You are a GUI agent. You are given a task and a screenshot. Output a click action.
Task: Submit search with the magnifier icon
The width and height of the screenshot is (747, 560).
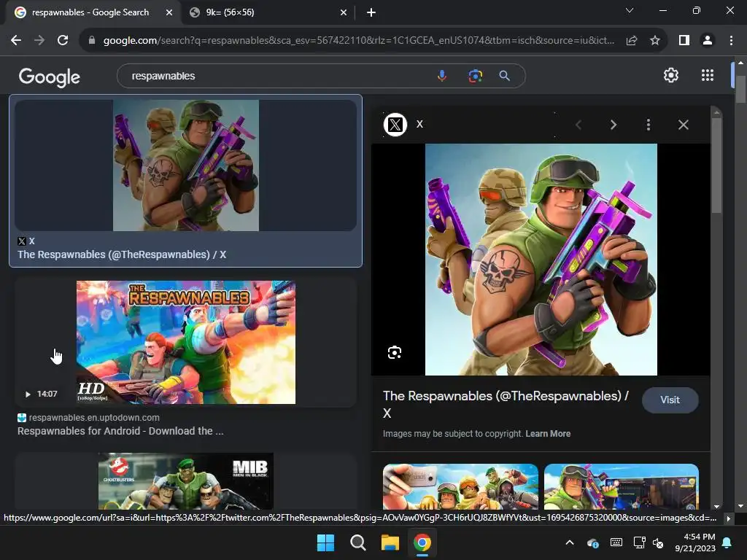pos(505,76)
